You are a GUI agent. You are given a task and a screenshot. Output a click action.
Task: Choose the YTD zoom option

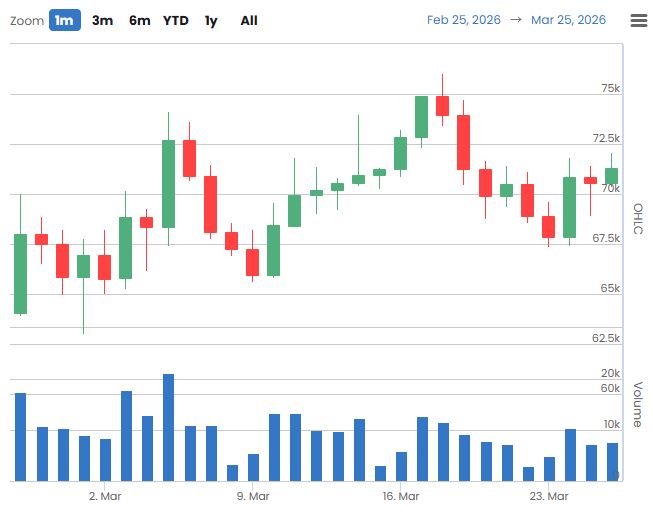pyautogui.click(x=176, y=20)
